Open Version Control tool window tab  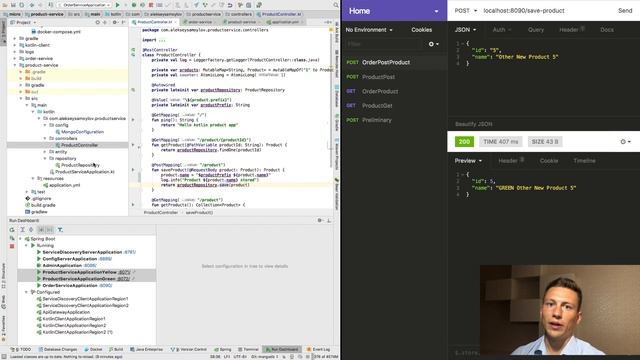(x=189, y=349)
